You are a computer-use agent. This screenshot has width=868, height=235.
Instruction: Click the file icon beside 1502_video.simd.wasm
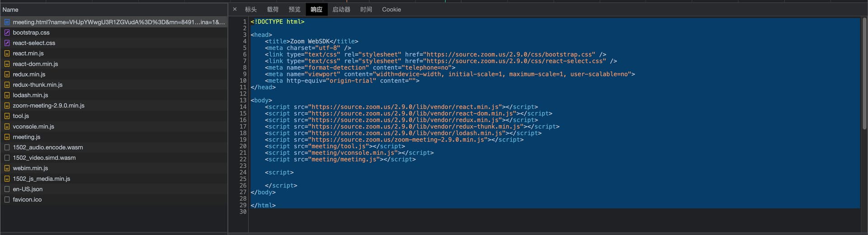point(7,158)
